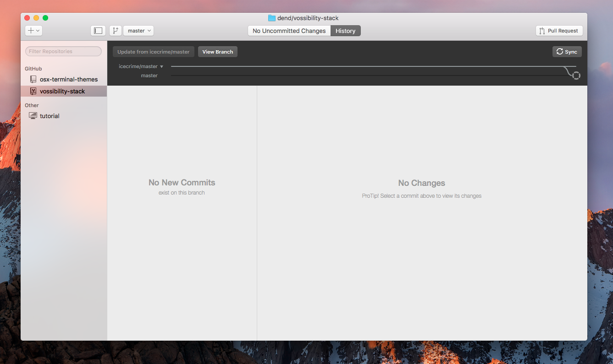Screen dimensions: 613x364
Task: Sync the repository
Action: click(x=567, y=52)
